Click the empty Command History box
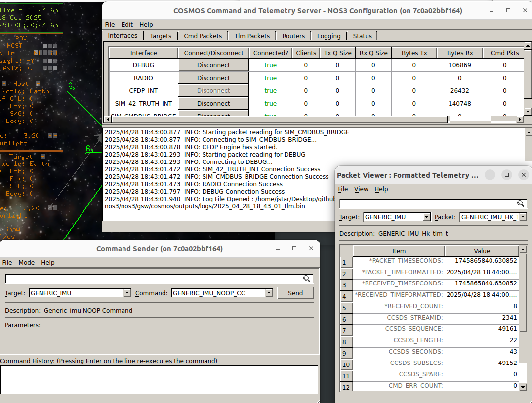The image size is (532, 403). 159,380
